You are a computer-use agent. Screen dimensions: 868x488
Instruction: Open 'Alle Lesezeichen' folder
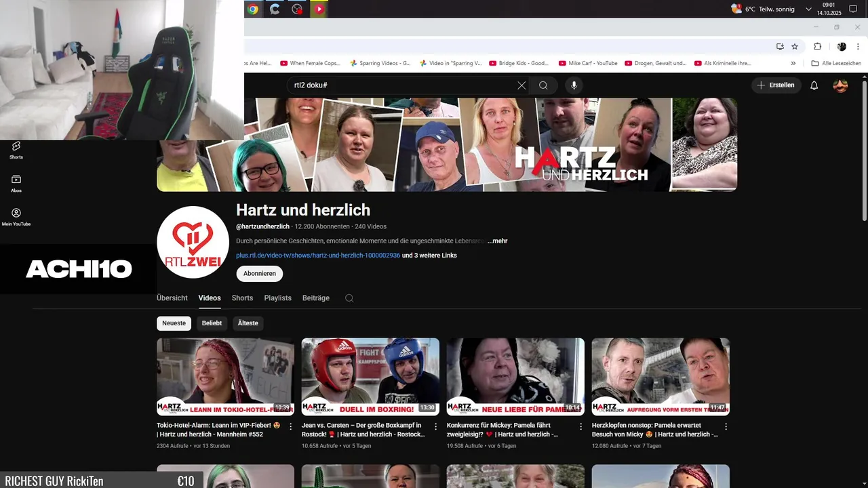836,63
